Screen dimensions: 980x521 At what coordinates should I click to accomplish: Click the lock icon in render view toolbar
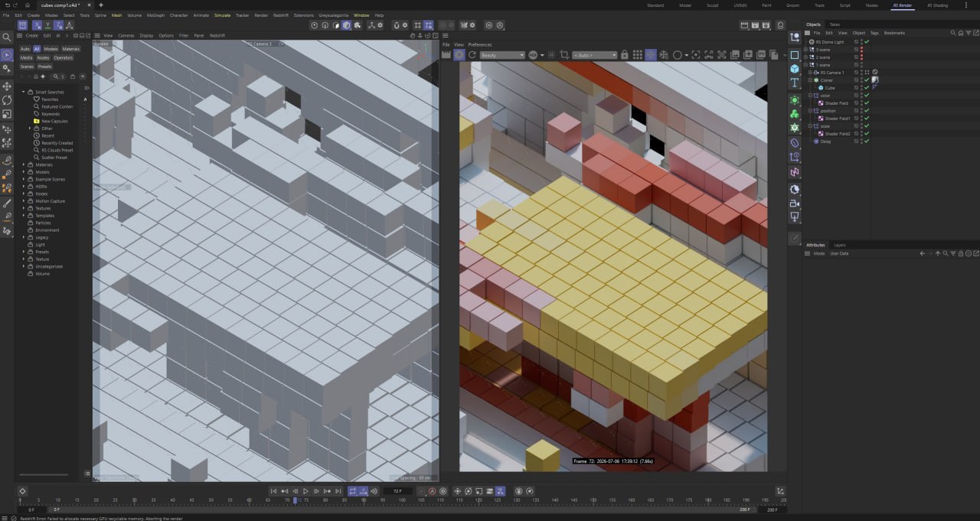(x=625, y=55)
